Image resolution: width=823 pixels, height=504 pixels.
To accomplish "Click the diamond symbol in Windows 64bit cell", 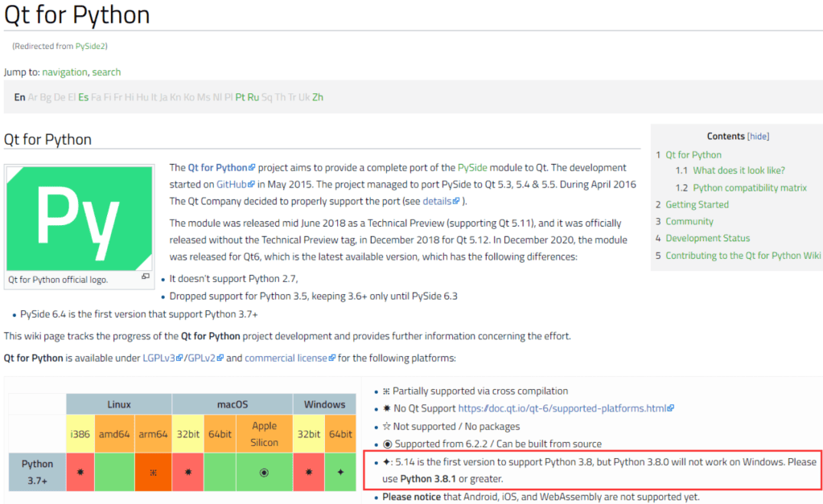I will [x=340, y=472].
